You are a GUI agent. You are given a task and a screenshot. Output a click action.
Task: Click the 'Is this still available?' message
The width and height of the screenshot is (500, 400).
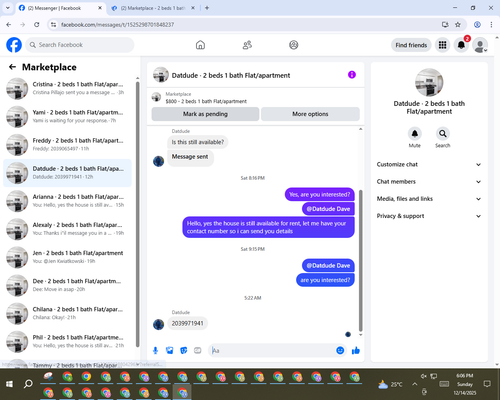pyautogui.click(x=198, y=142)
